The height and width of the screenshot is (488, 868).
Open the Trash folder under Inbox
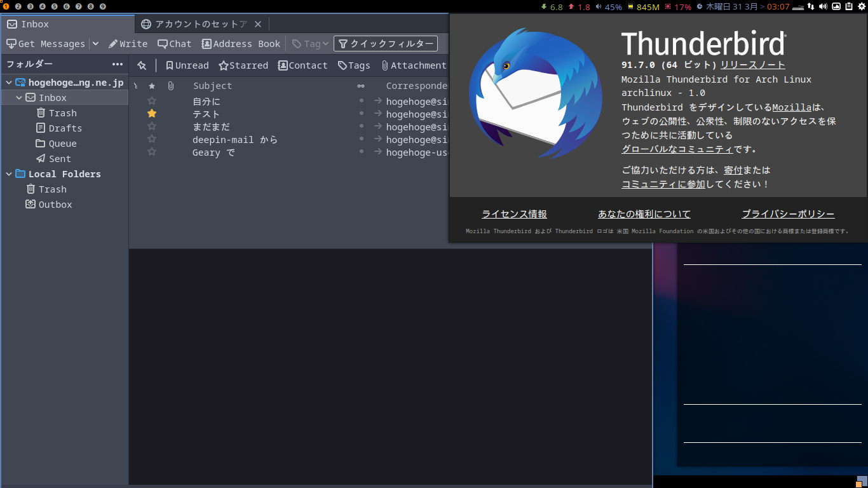pyautogui.click(x=57, y=113)
